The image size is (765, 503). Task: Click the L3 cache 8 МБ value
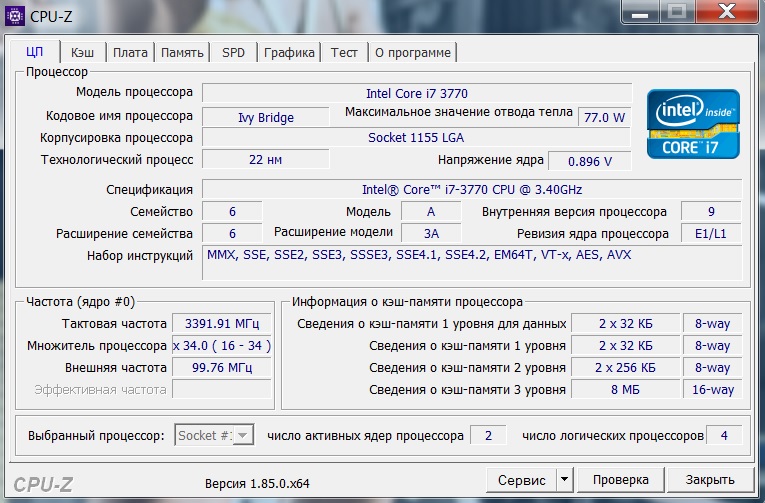coord(625,389)
